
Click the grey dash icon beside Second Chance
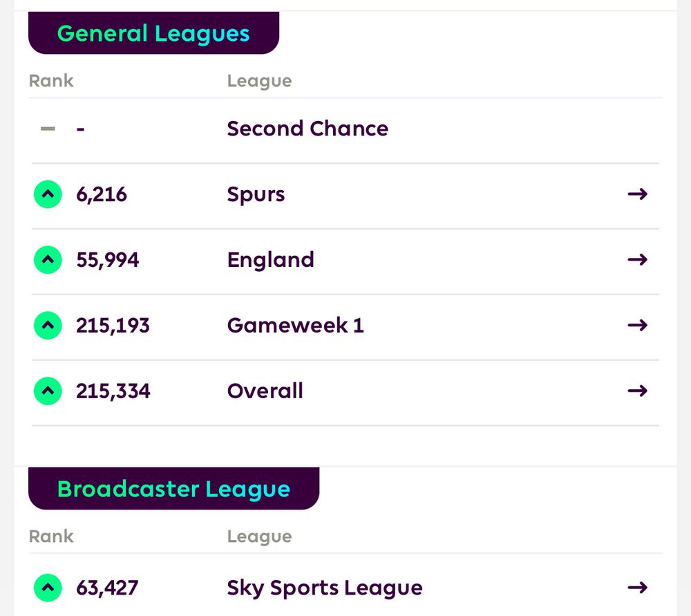(48, 129)
